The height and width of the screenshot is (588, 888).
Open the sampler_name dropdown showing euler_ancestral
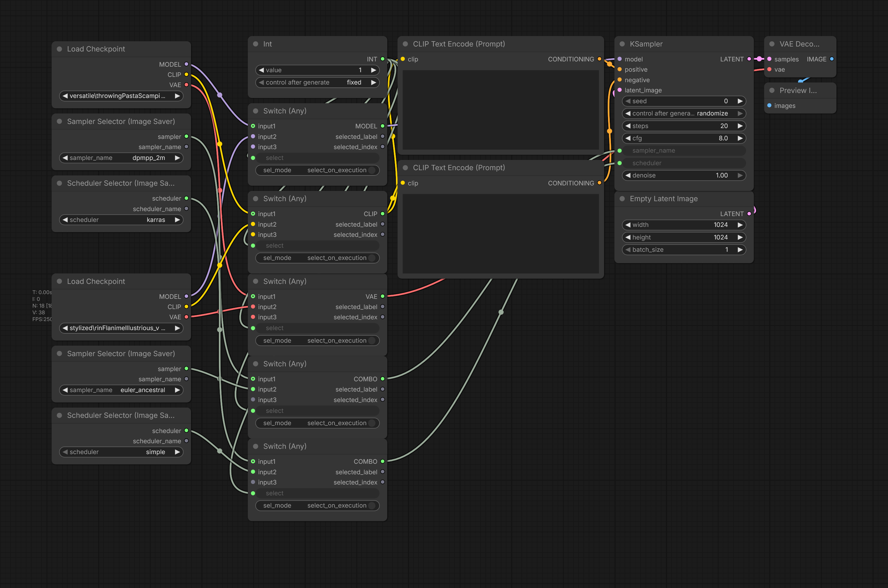click(x=121, y=390)
